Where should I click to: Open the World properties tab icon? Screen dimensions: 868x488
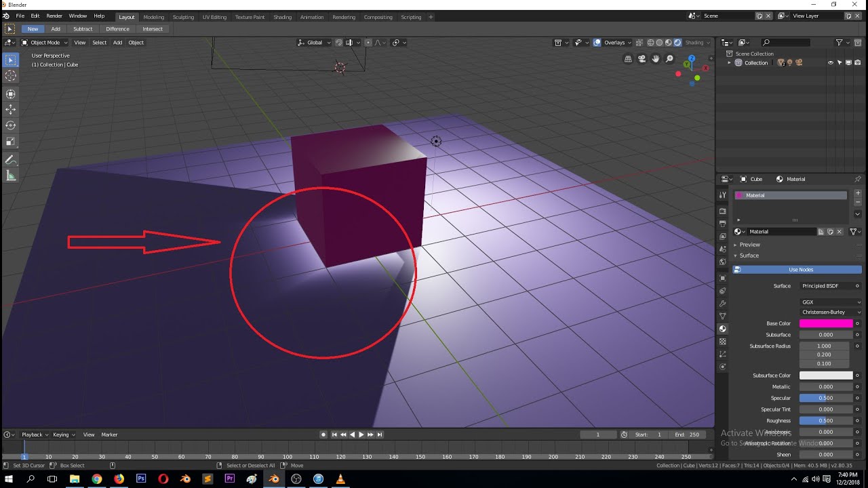click(x=723, y=262)
